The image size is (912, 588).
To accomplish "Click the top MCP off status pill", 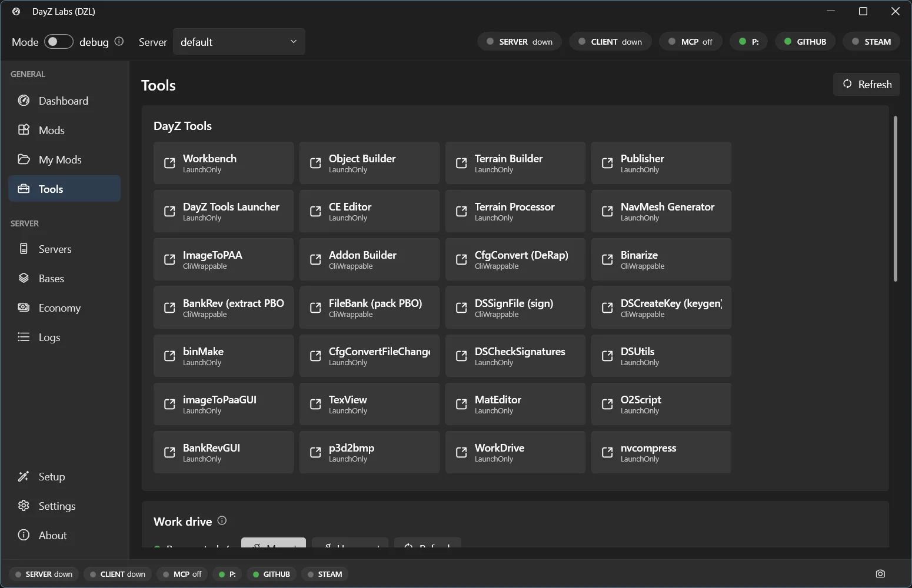I will pos(691,42).
